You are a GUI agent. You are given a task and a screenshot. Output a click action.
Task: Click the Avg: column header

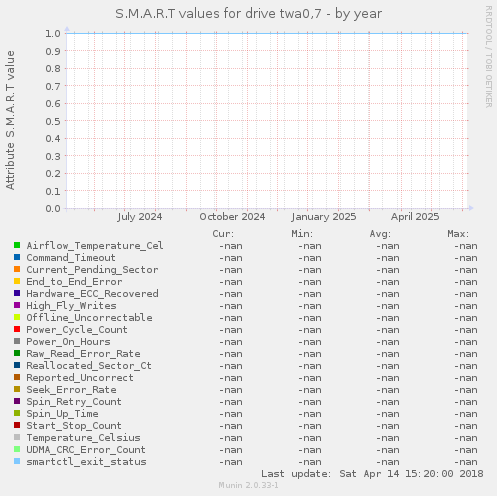[x=380, y=234]
